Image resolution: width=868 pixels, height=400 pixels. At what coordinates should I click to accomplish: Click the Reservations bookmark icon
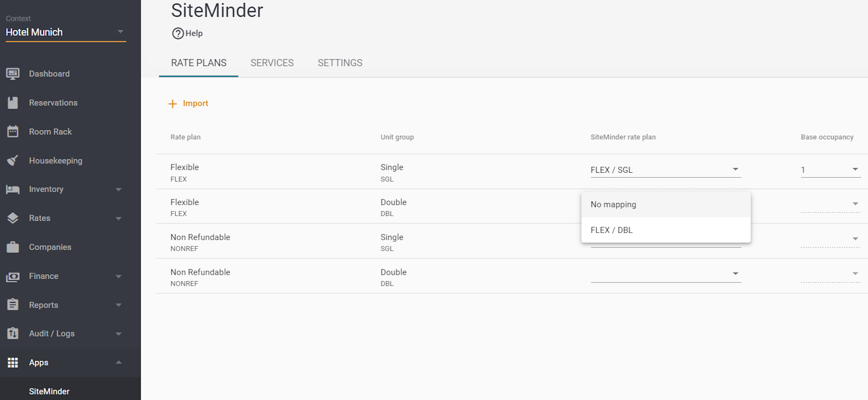click(x=13, y=103)
